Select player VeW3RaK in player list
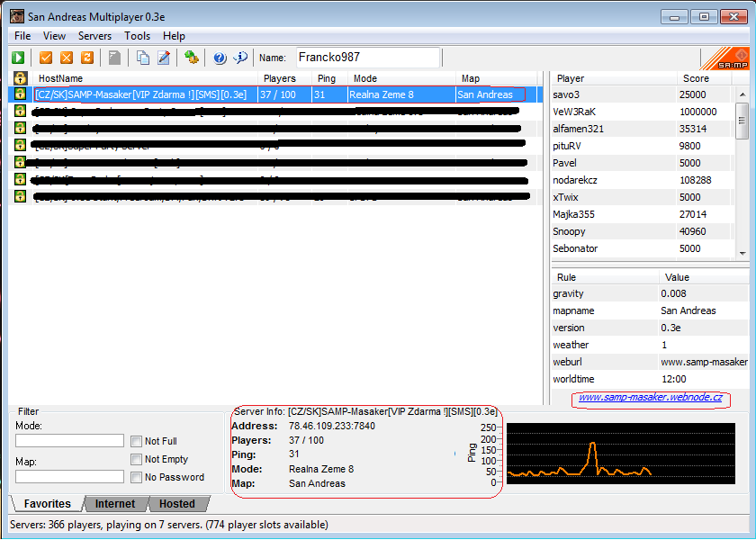Viewport: 756px width, 540px height. (643, 112)
